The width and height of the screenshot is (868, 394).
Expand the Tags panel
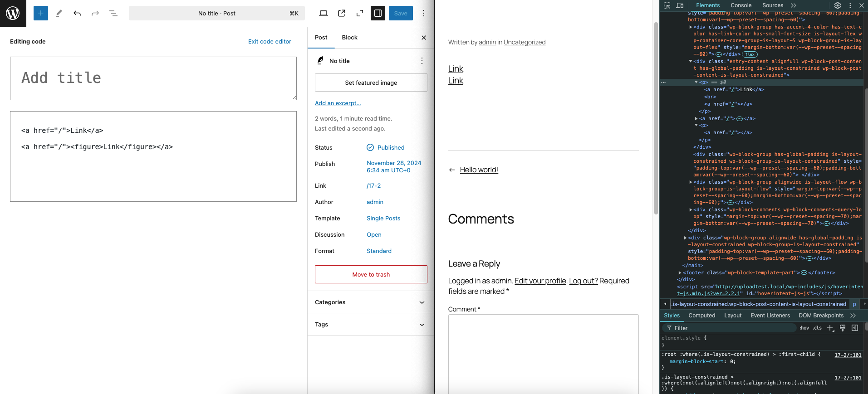pos(371,325)
